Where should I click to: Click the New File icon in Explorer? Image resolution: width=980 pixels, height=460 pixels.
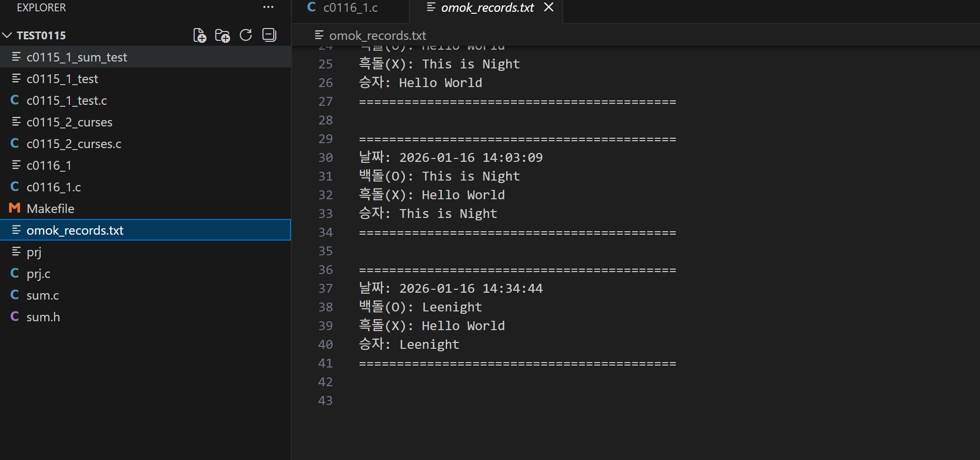(199, 35)
